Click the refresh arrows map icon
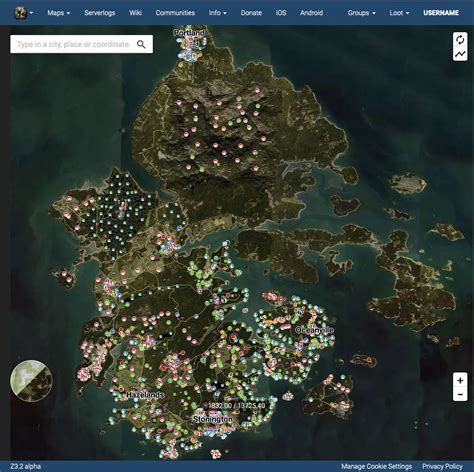This screenshot has width=474, height=472. pyautogui.click(x=460, y=40)
